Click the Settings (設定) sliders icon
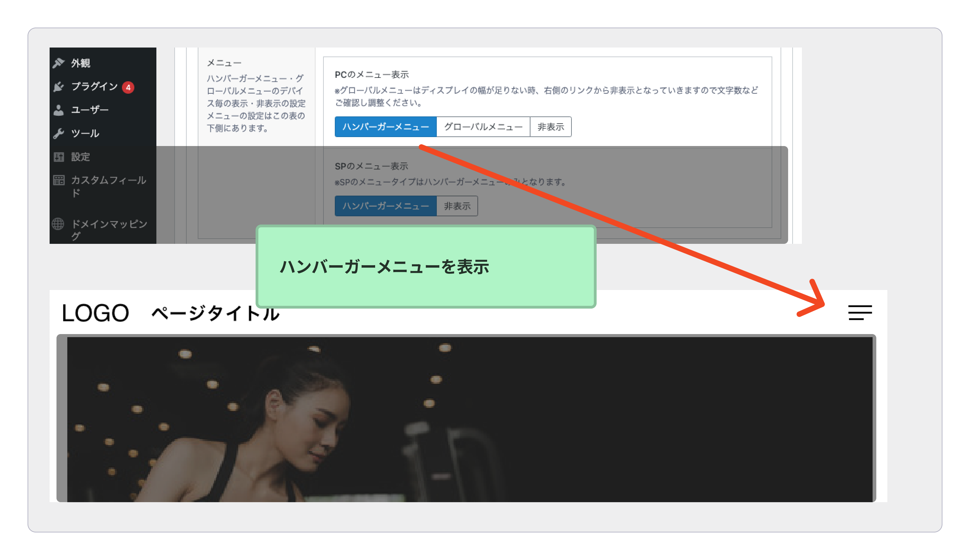Screen dimensions: 970x560 pyautogui.click(x=59, y=157)
